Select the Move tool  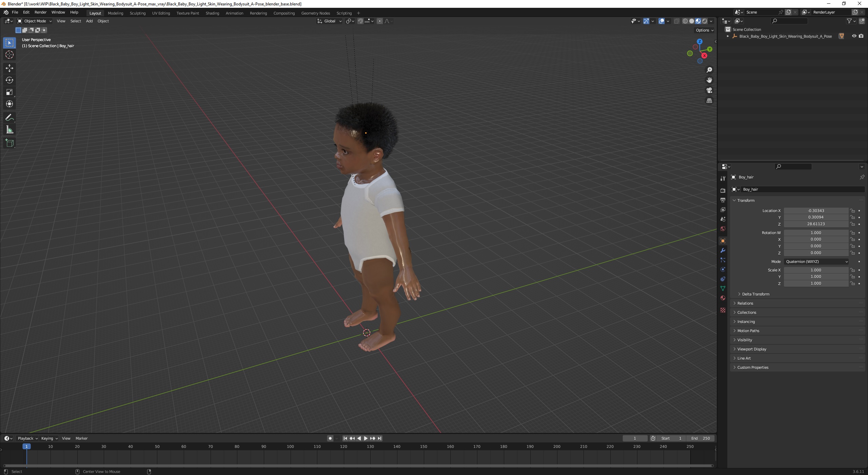tap(9, 68)
